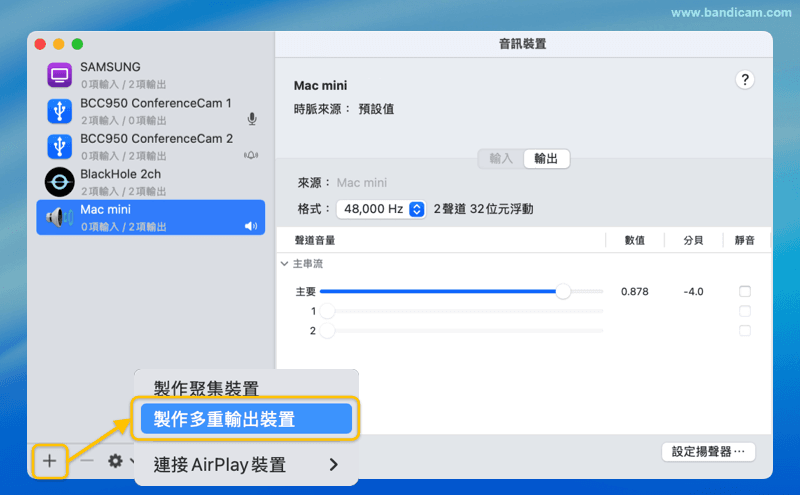Collapse the 主串流 disclosure triangle

(x=284, y=264)
